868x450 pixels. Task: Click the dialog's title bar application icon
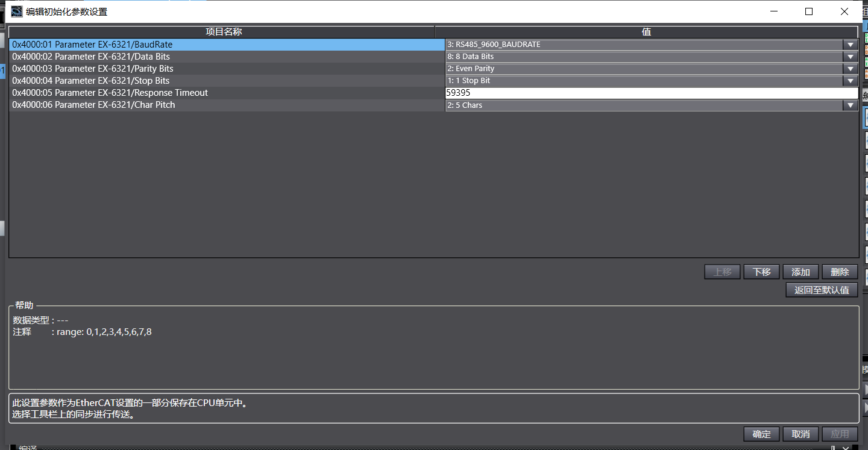coord(17,11)
